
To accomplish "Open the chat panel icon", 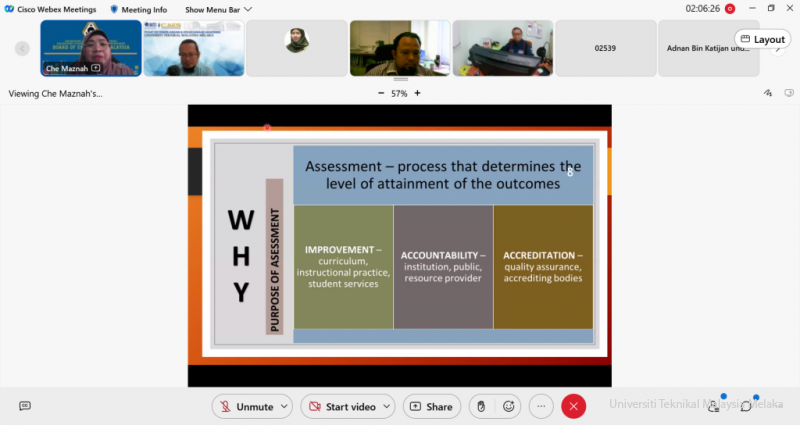I will pos(746,406).
